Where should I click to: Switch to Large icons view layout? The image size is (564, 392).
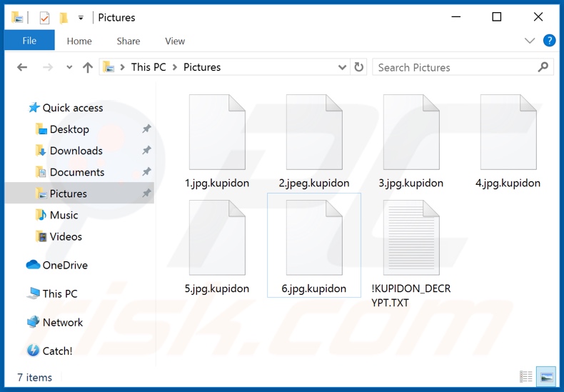pos(545,376)
